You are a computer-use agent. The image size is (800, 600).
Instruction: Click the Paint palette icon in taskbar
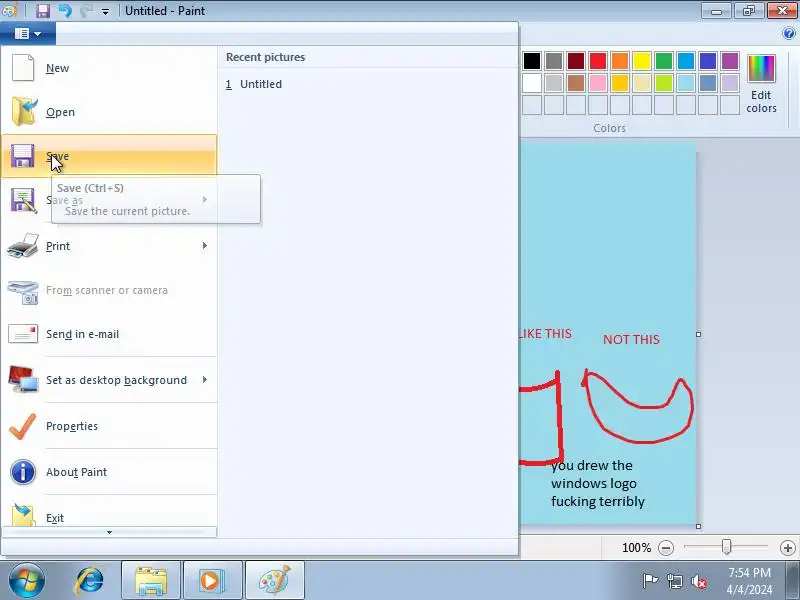[275, 581]
